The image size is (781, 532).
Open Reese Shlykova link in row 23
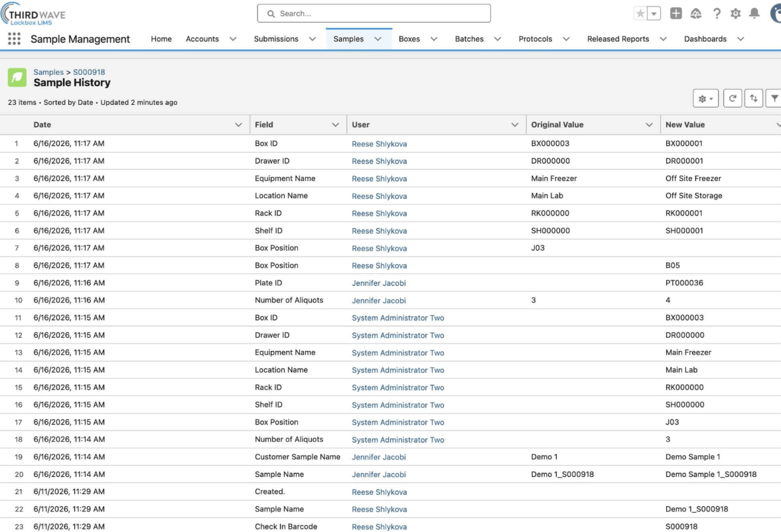click(379, 527)
